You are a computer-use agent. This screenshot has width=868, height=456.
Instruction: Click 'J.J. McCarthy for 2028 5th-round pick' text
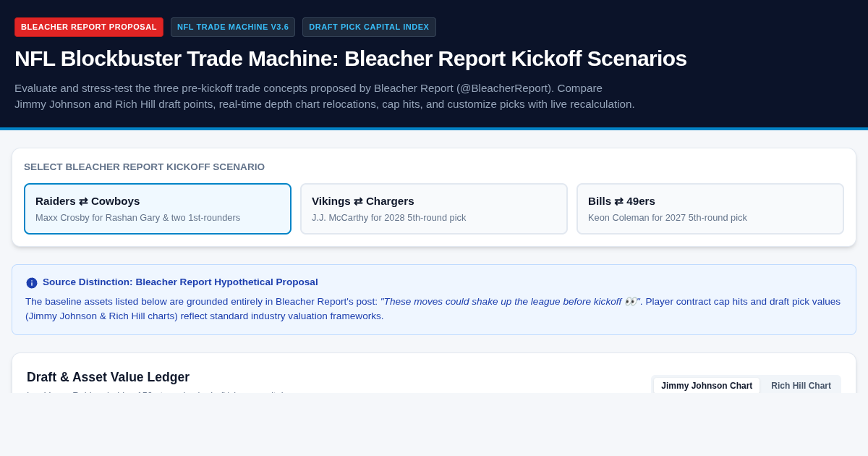pos(389,217)
